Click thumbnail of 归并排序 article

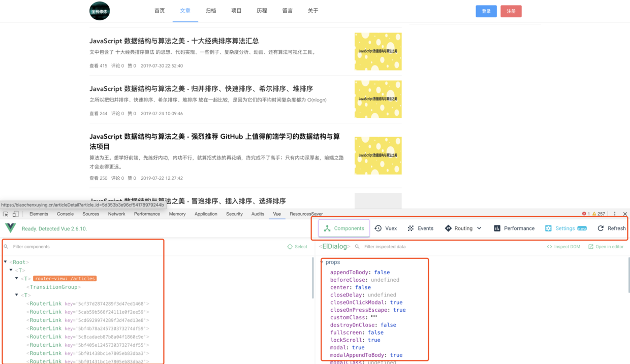378,99
